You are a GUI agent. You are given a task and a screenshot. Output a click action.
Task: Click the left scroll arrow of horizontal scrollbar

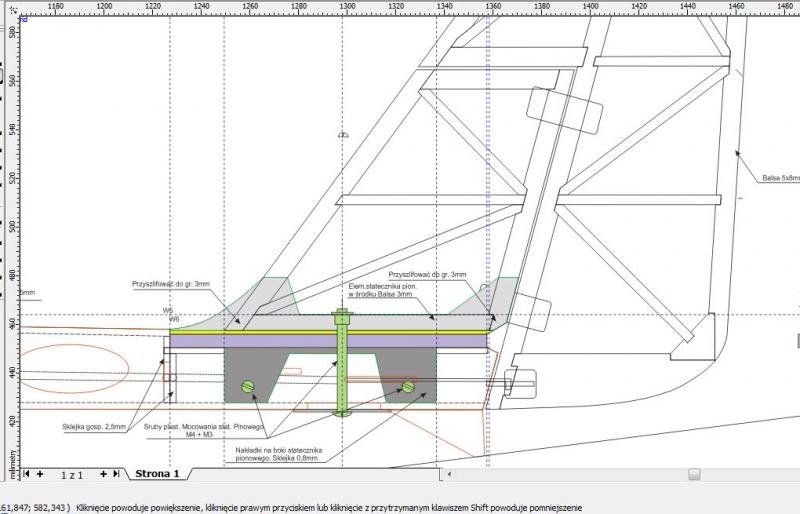pyautogui.click(x=449, y=474)
